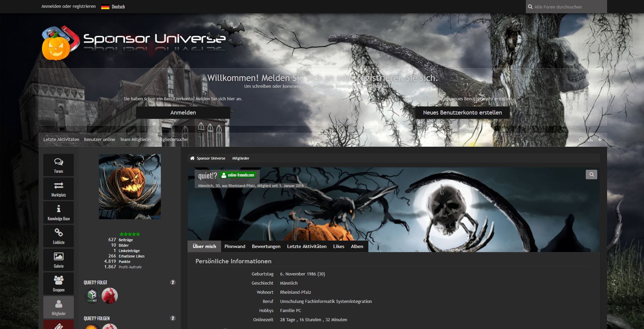Go to Marktplatz in the sidebar
Screen dimensions: 644x329
[59, 189]
